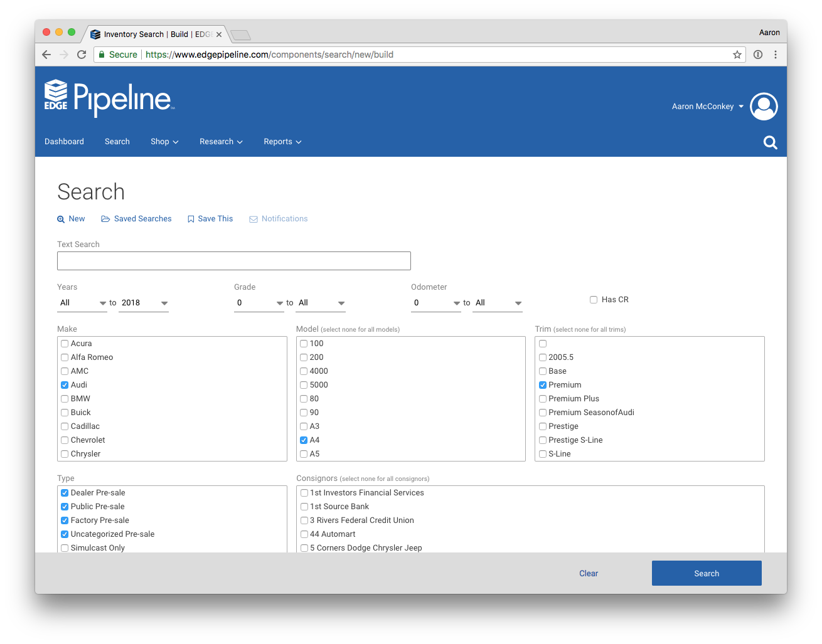Screen dimensions: 822x644
Task: Check the Acura make checkbox
Action: coord(65,344)
